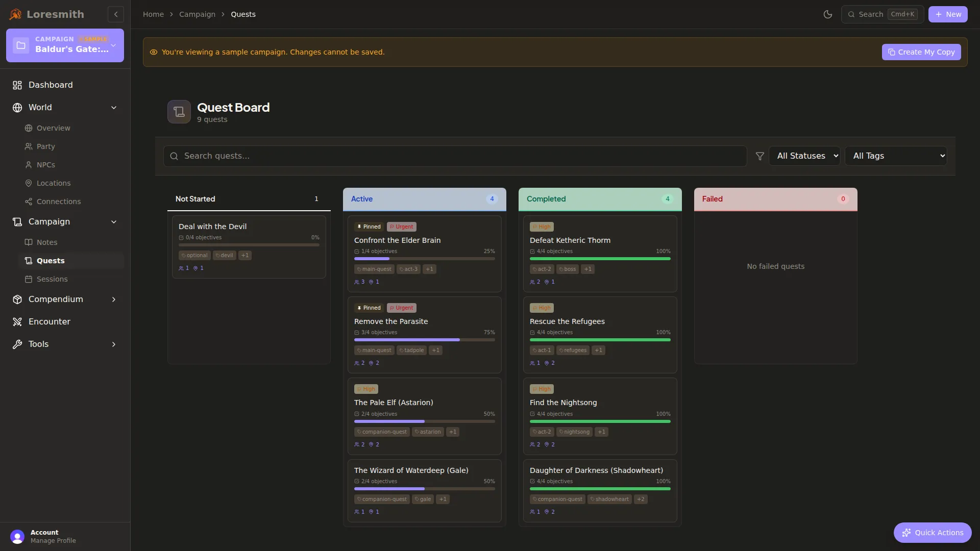Toggle dark mode with the moon icon
This screenshot has height=551, width=980.
pyautogui.click(x=827, y=14)
